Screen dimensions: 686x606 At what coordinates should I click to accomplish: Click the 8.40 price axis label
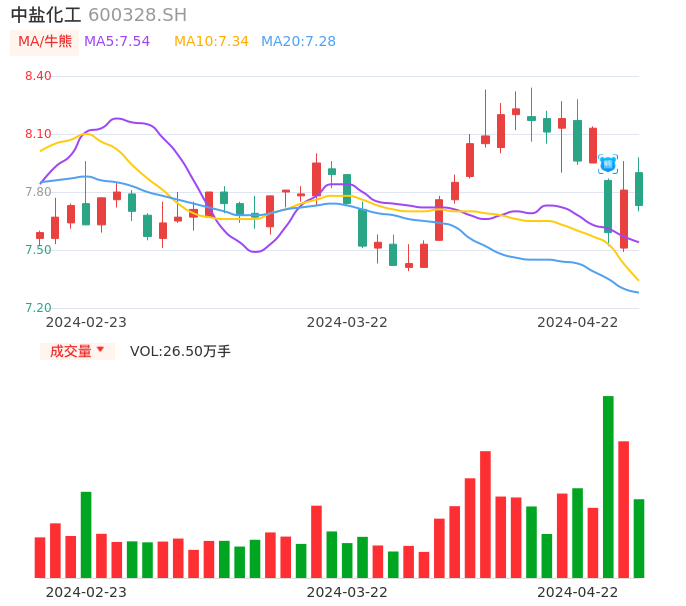click(38, 76)
